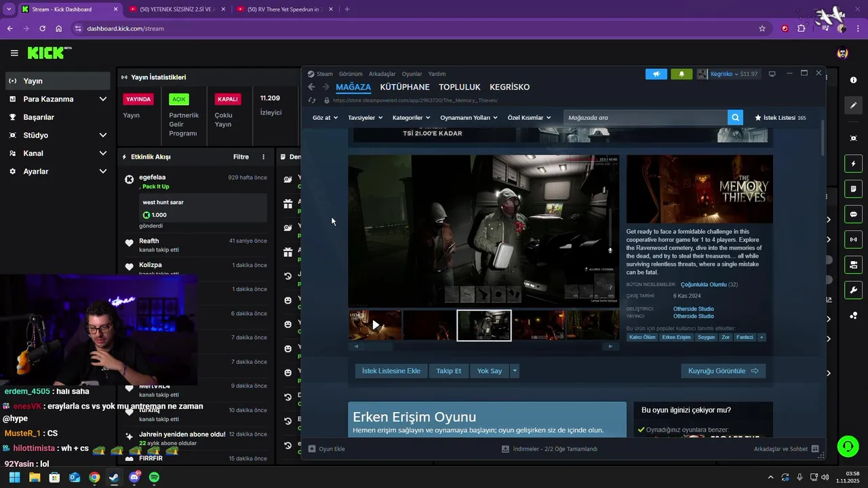Open Özel Kısımlar dropdown
868x488 pixels.
(529, 118)
